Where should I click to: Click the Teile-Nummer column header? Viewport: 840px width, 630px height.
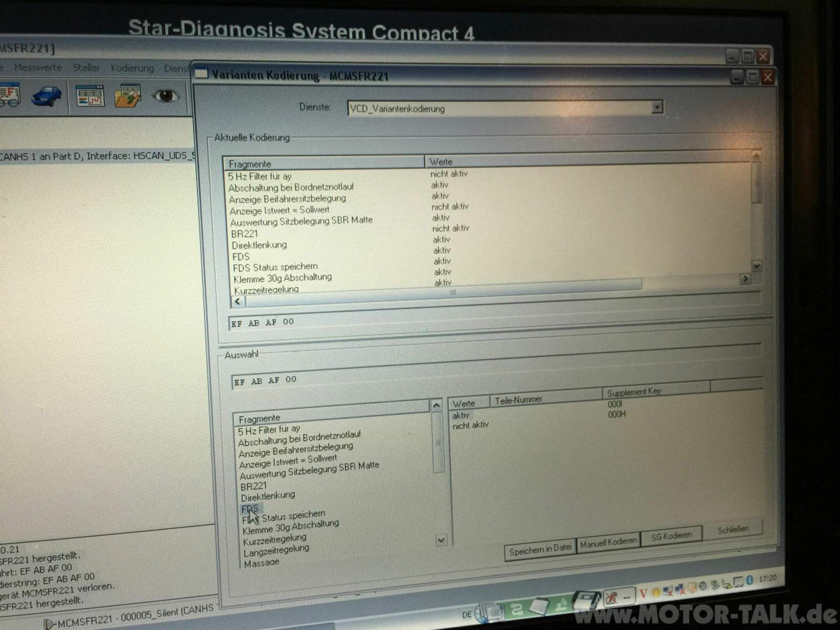click(545, 399)
